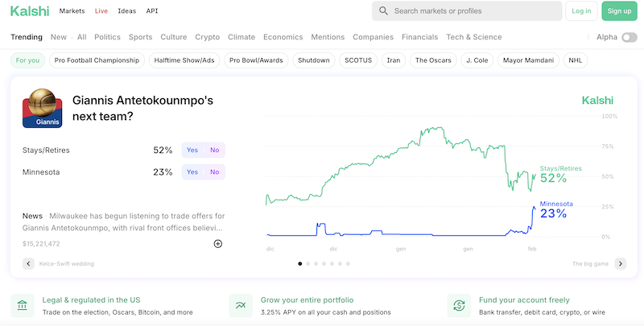Click the second carousel pagination dot
Screen dimensions: 644x326
click(308, 263)
